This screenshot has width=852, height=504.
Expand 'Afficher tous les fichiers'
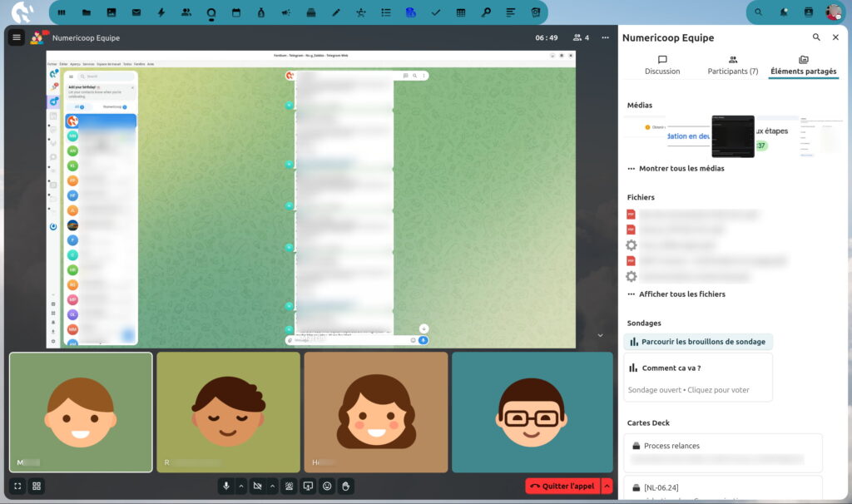[676, 294]
